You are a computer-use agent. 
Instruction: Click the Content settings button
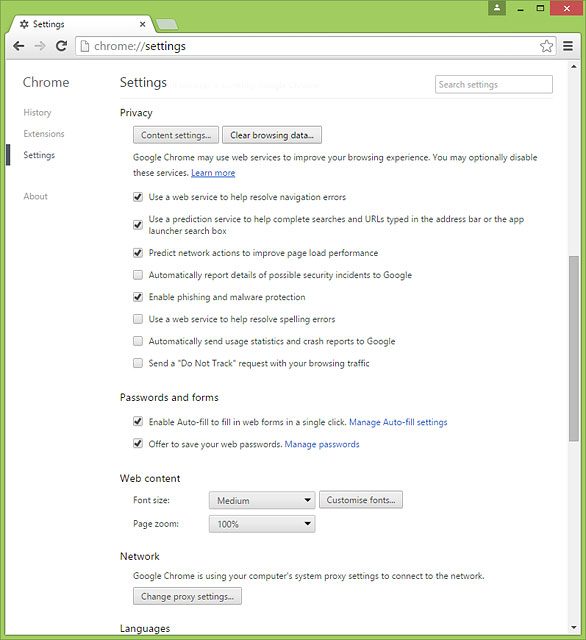pos(176,135)
